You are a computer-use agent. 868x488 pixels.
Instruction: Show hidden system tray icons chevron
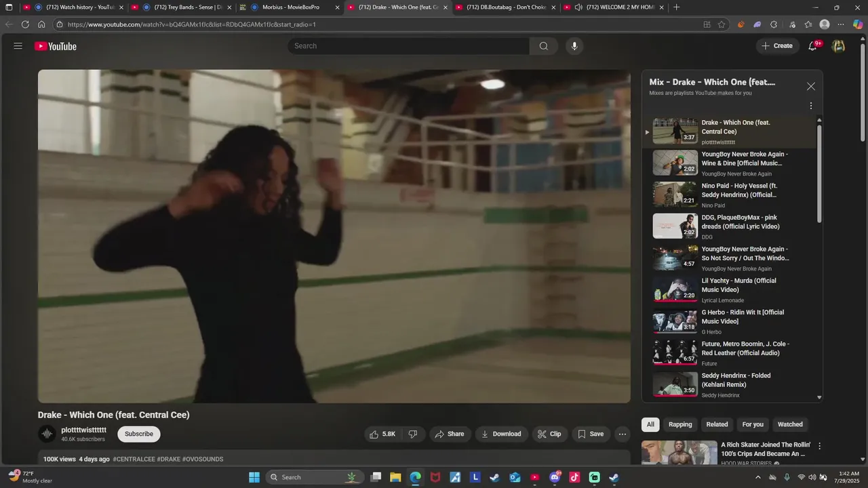pos(757,477)
